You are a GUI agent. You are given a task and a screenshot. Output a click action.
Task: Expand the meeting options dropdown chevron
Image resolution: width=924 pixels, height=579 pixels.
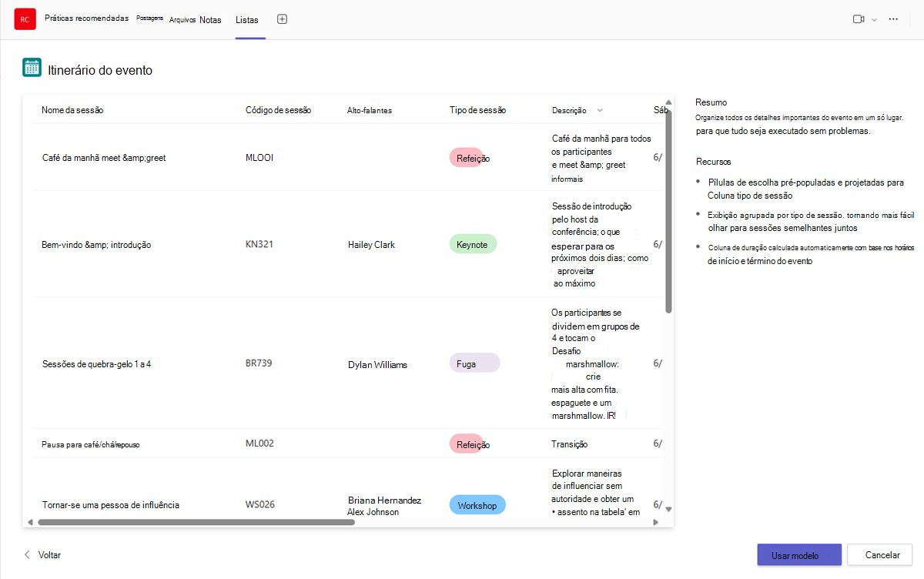(x=874, y=20)
